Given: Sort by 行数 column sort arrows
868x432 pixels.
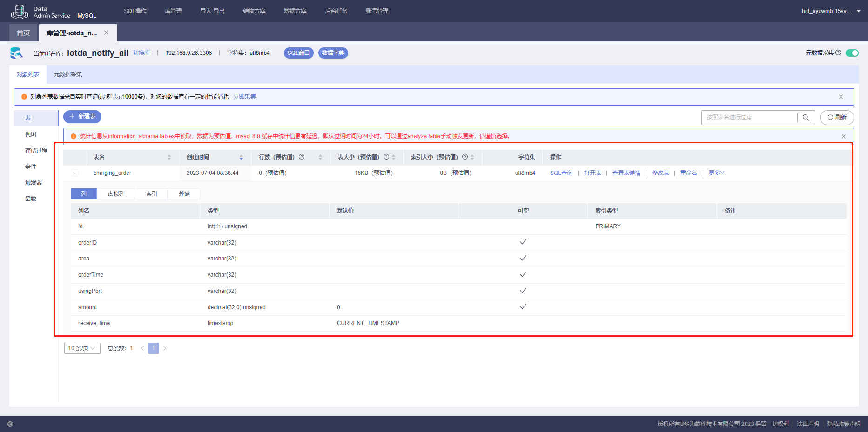Looking at the screenshot, I should click(x=320, y=157).
